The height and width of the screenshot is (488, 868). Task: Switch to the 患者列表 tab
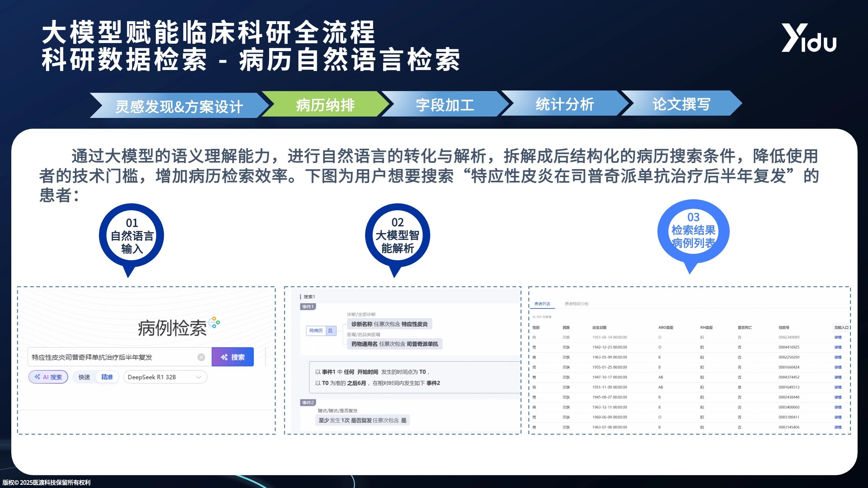click(x=542, y=304)
